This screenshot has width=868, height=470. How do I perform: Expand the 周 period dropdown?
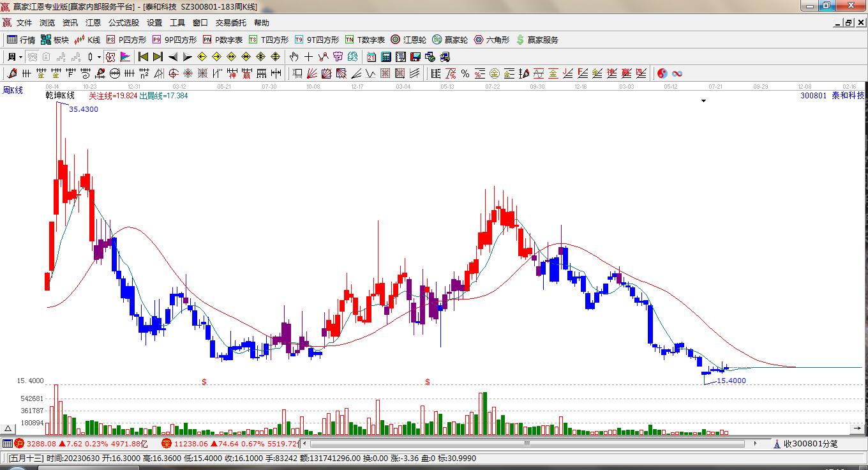coord(14,57)
